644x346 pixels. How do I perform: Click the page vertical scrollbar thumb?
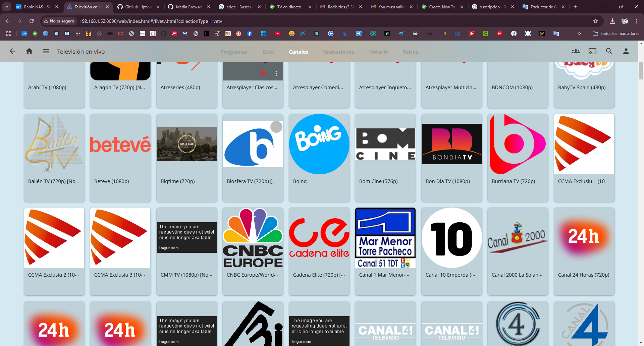(641, 70)
